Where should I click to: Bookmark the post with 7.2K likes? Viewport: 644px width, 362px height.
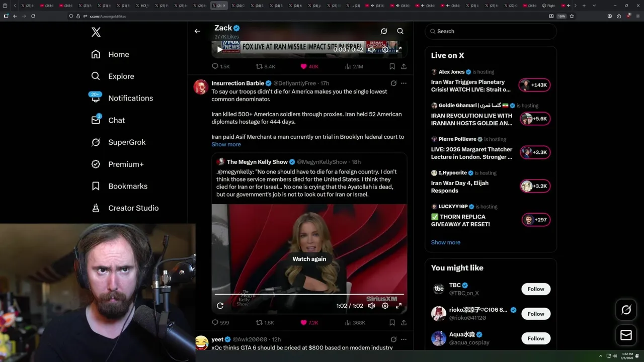point(392,323)
